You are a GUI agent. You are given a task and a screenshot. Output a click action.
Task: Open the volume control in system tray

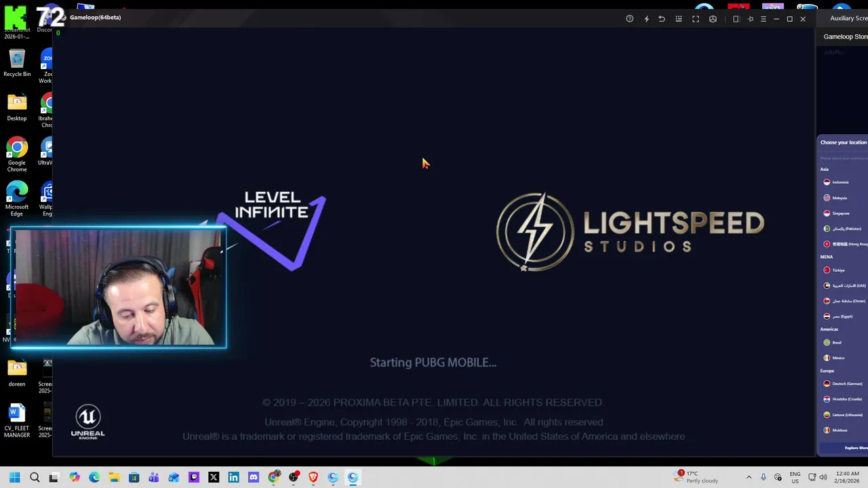(823, 477)
